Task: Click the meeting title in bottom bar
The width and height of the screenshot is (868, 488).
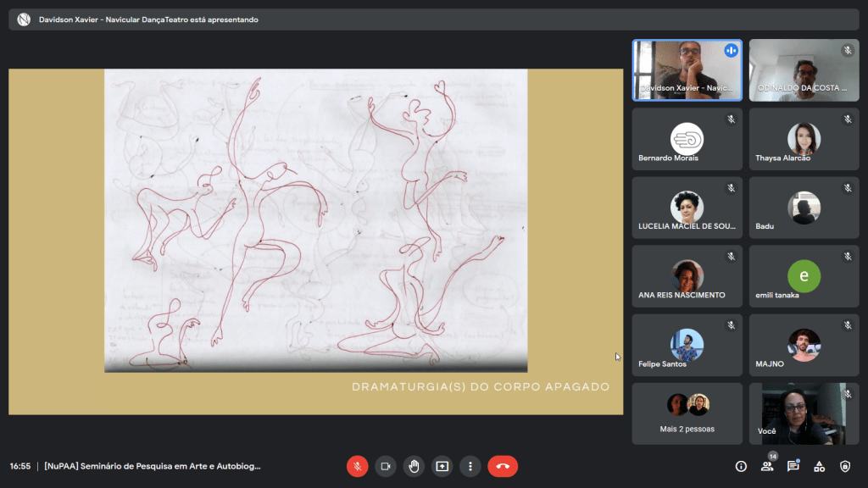Action: (x=153, y=466)
